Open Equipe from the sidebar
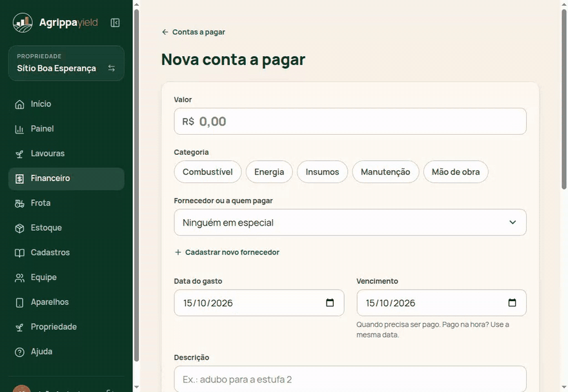 pyautogui.click(x=66, y=277)
